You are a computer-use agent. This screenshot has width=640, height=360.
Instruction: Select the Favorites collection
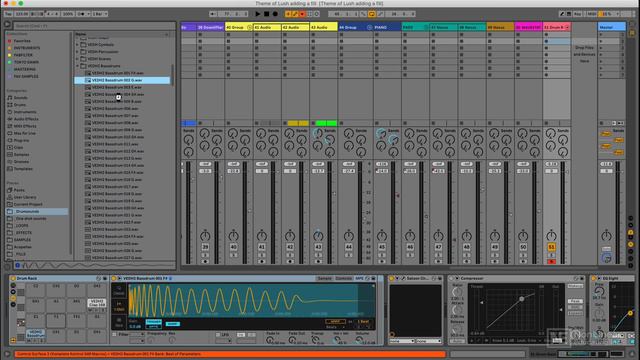(x=22, y=41)
